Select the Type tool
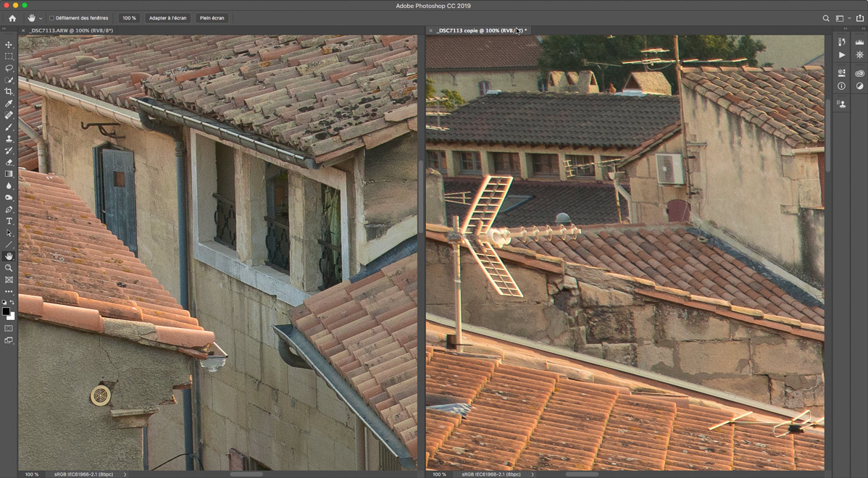Screen dimensions: 868x478 point(9,221)
